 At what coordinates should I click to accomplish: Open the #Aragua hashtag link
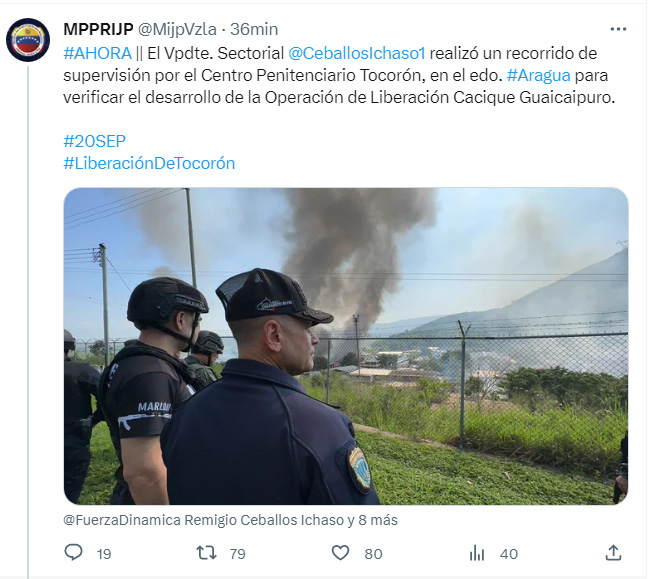[538, 75]
